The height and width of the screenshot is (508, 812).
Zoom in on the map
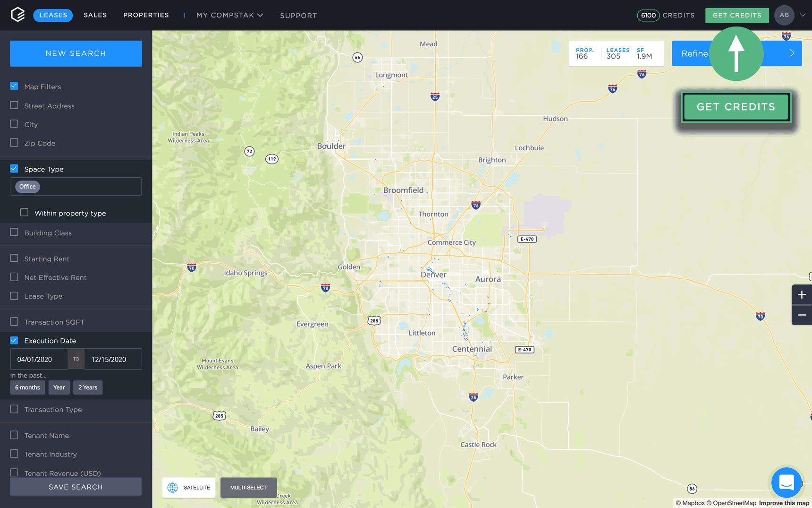pos(802,295)
